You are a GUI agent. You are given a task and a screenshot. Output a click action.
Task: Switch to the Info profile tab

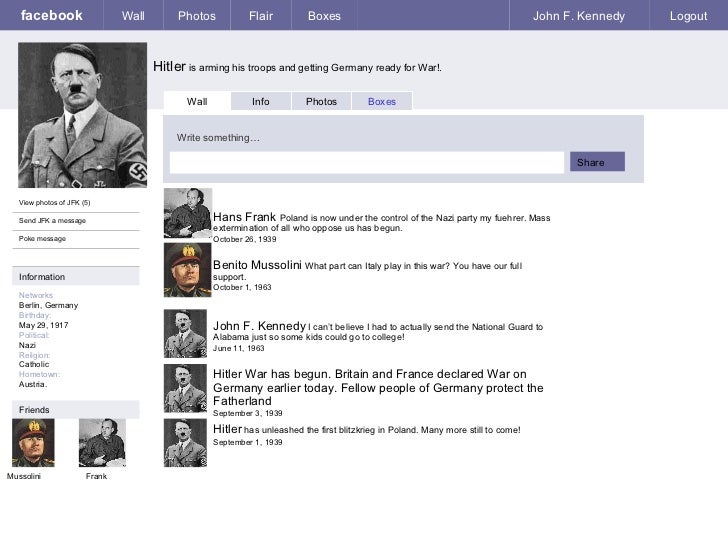[x=261, y=101]
